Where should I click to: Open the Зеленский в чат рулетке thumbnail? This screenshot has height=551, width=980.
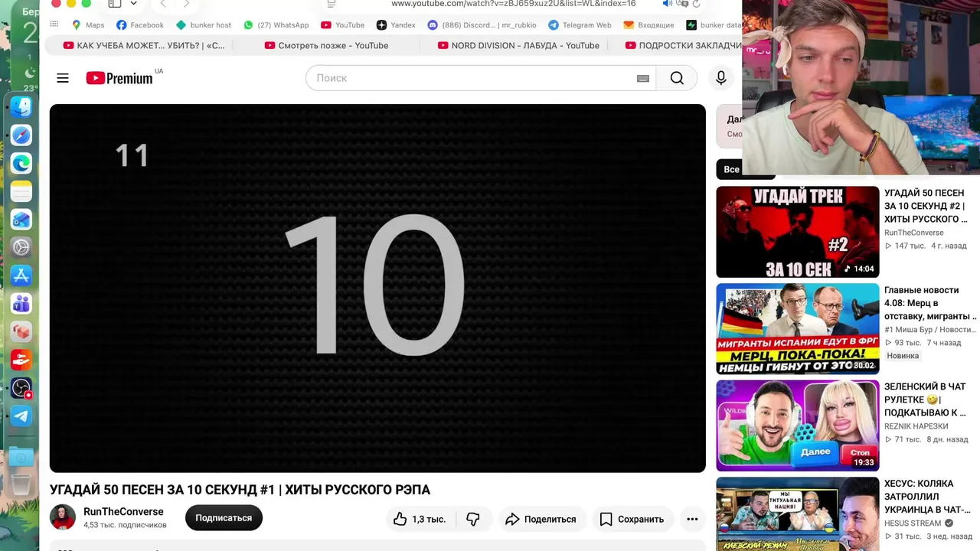pos(797,425)
